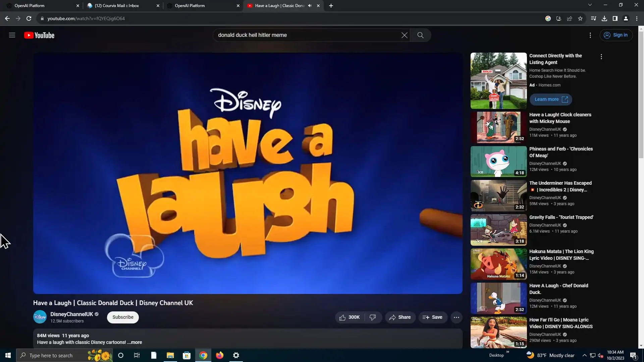
Task: Bookmark this page with the star
Action: coord(580,18)
